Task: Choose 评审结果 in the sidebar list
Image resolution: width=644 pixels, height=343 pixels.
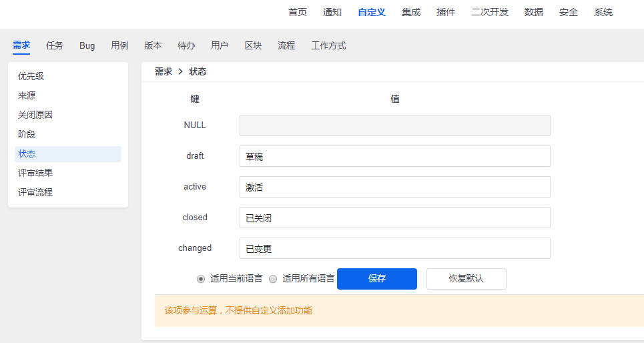Action: [35, 173]
